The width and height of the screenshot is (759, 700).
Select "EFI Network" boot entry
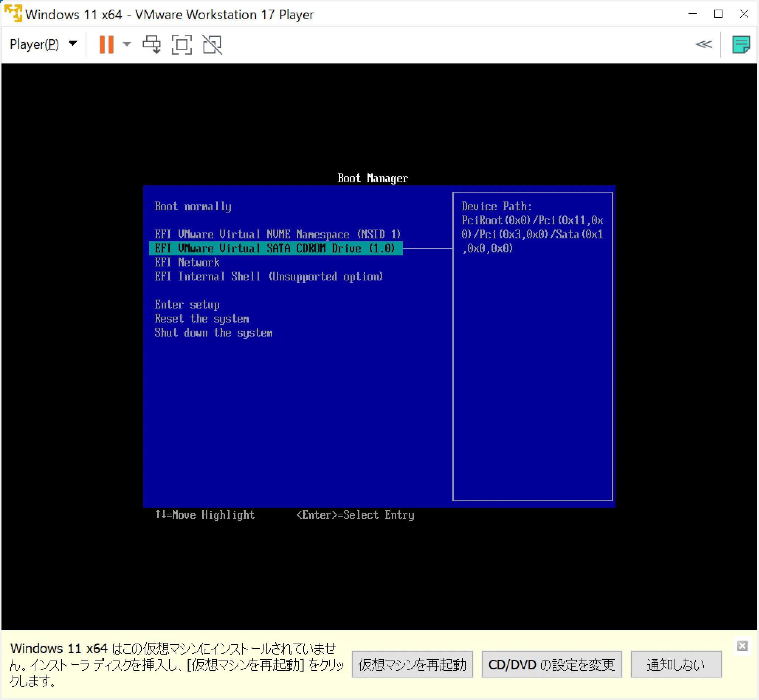coord(187,262)
